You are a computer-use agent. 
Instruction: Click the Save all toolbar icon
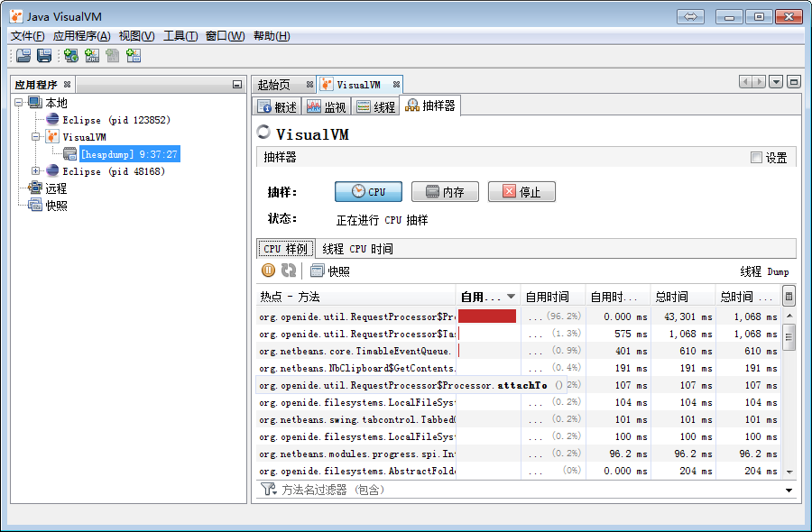(x=44, y=55)
